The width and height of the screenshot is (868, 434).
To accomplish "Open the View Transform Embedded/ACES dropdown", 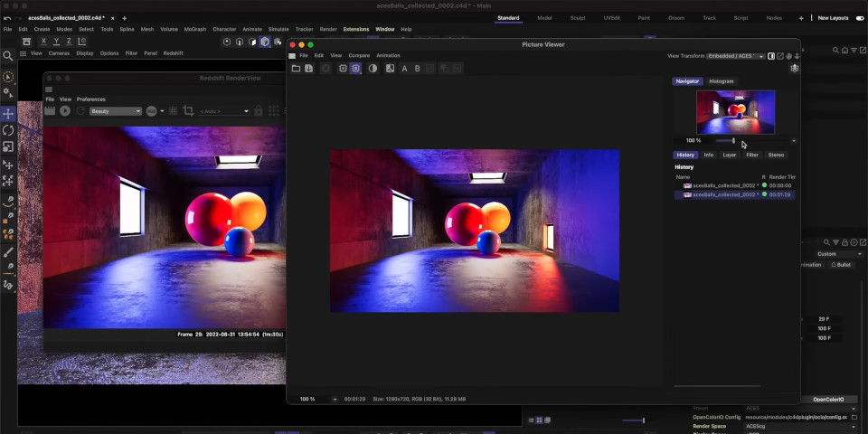I will point(736,56).
